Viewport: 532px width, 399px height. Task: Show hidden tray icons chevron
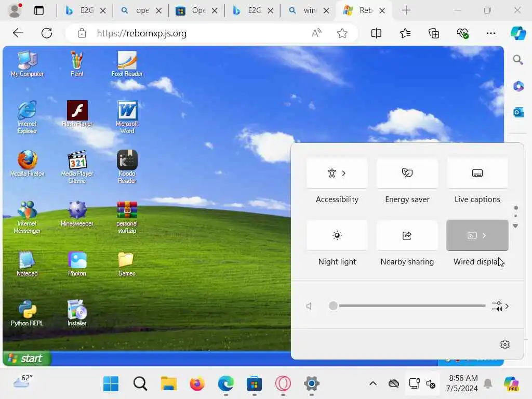373,384
